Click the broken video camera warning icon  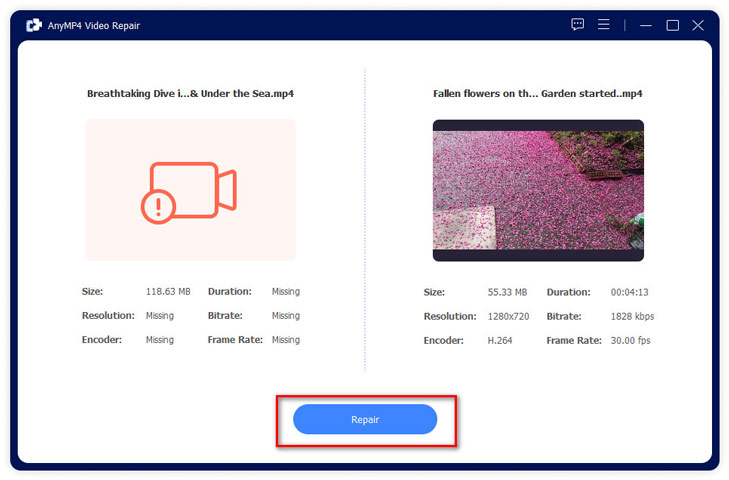189,190
